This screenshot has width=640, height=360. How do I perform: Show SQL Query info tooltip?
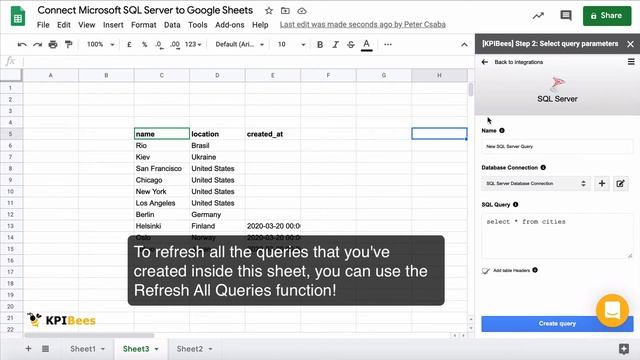516,204
